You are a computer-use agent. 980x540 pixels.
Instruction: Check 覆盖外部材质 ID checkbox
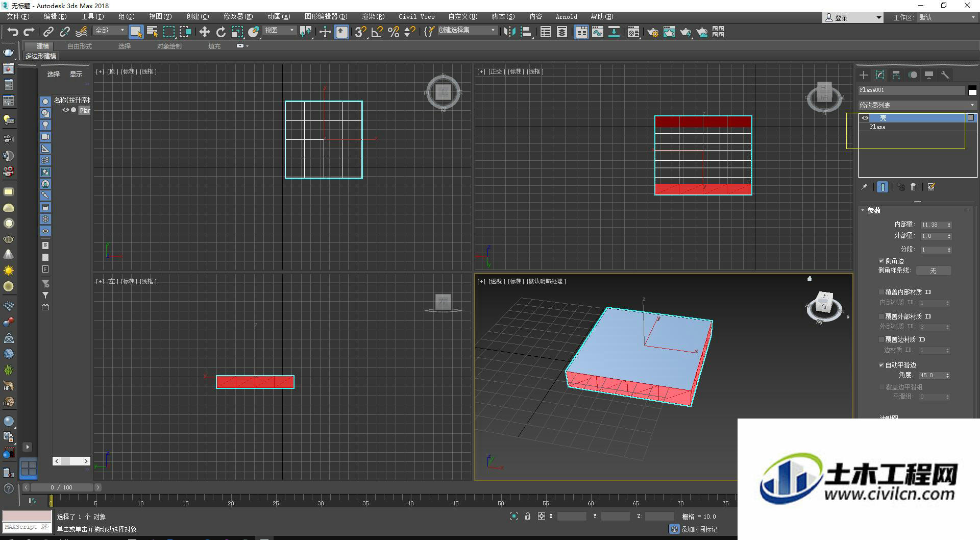tap(881, 316)
